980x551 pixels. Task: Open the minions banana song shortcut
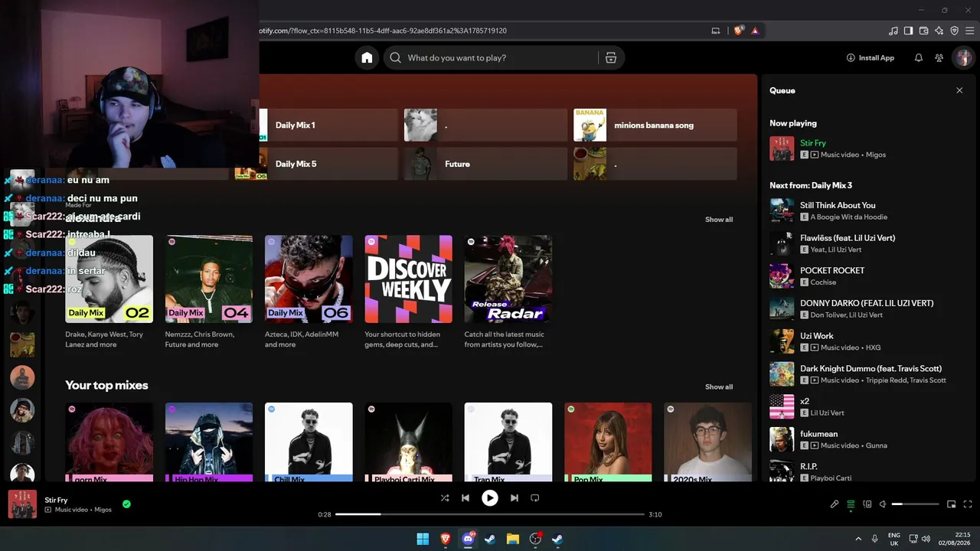click(x=655, y=125)
